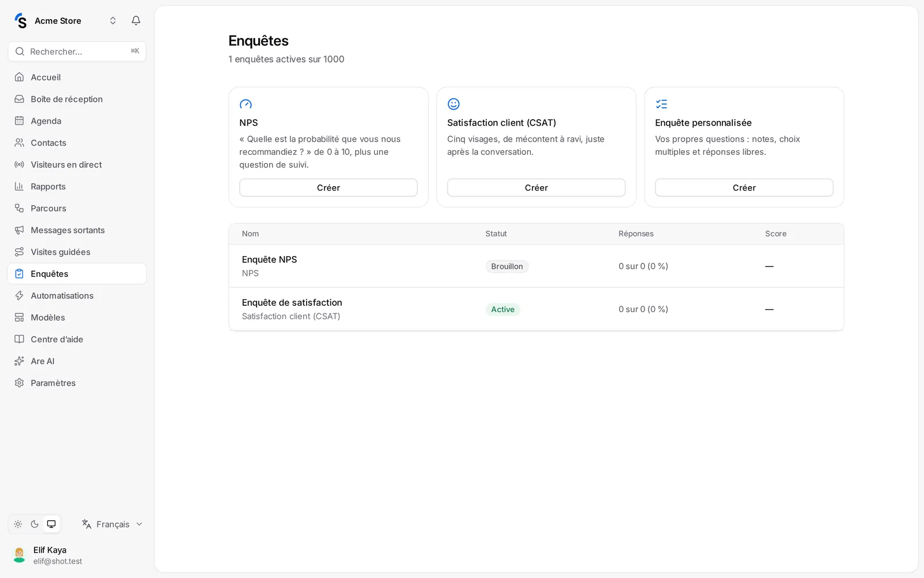Image resolution: width=924 pixels, height=578 pixels.
Task: Create an NPS survey
Action: click(328, 188)
